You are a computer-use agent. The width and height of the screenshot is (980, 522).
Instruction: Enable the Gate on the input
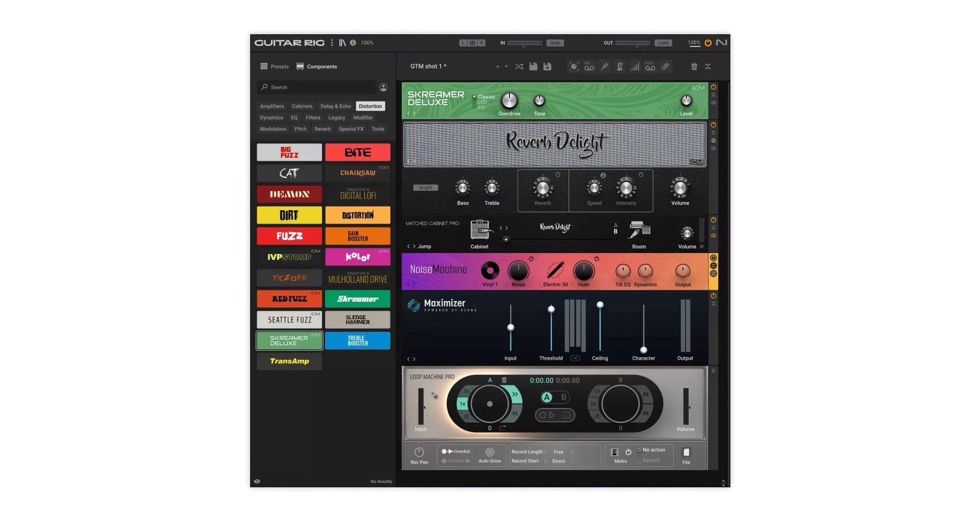(555, 43)
